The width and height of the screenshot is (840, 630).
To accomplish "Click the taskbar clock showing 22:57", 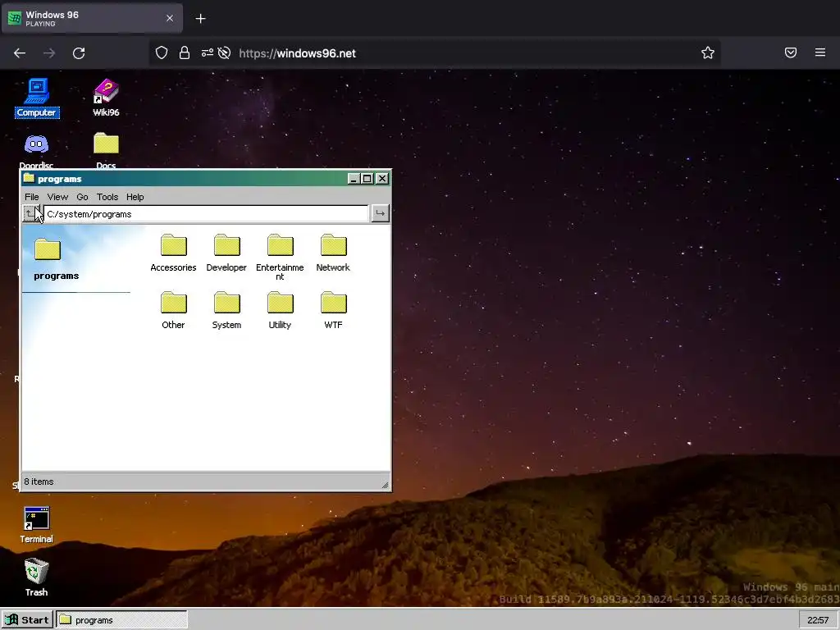I will (818, 620).
